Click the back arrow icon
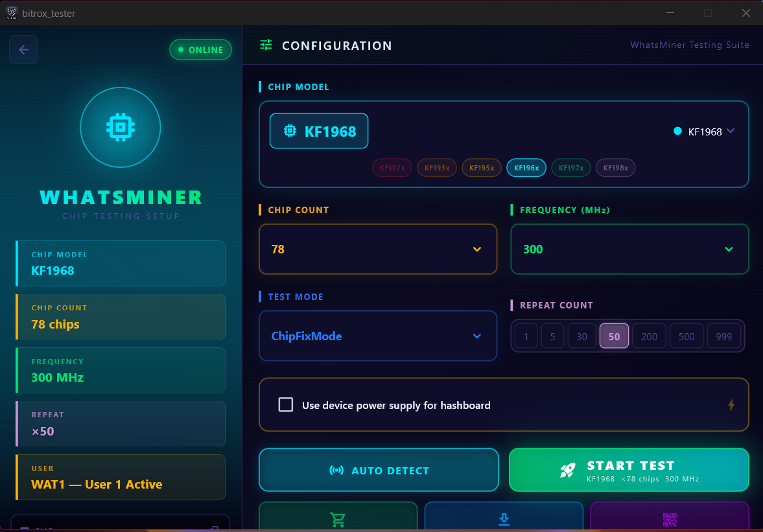The image size is (763, 532). click(x=23, y=50)
